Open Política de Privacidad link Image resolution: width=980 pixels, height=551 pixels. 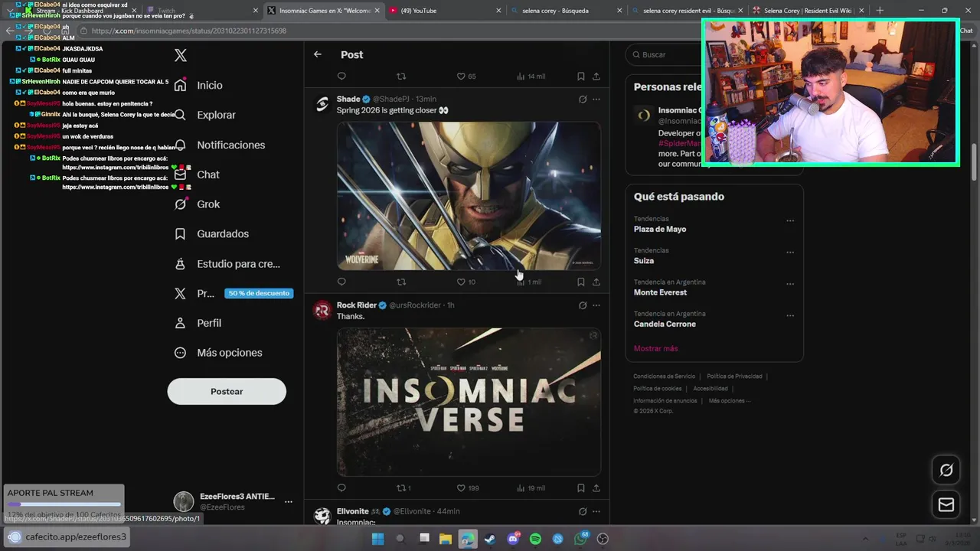734,377
